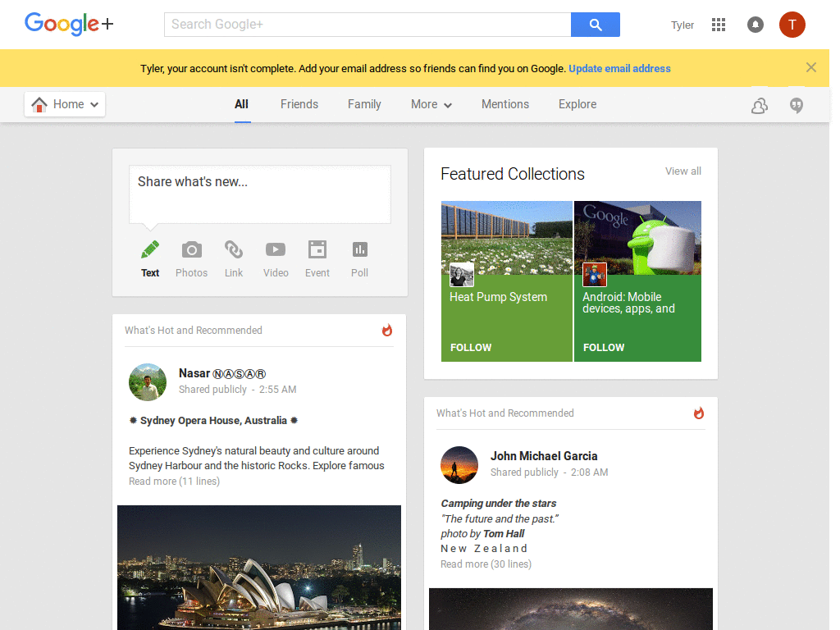Open Nasar's profile picture
840x630 pixels.
click(x=148, y=382)
